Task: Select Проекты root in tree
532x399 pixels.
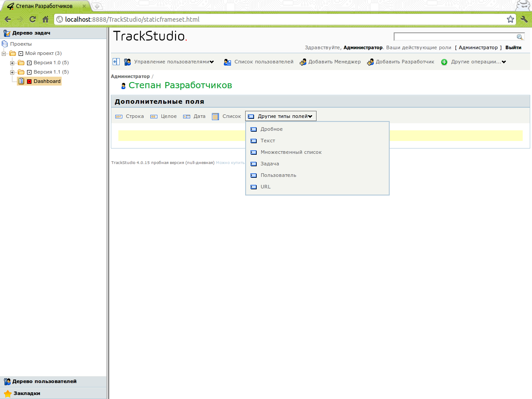Action: 21,44
